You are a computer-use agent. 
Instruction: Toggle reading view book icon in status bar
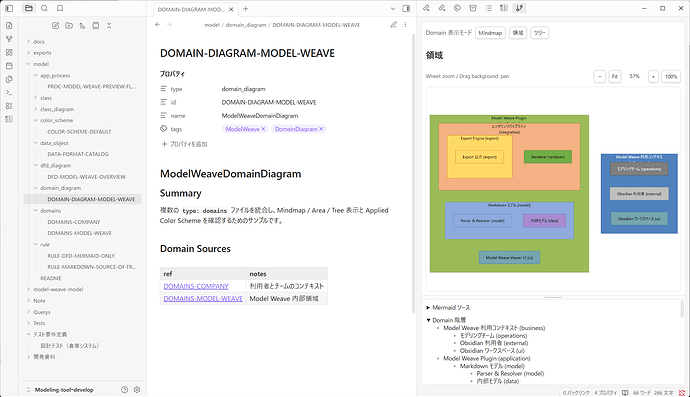coord(625,393)
